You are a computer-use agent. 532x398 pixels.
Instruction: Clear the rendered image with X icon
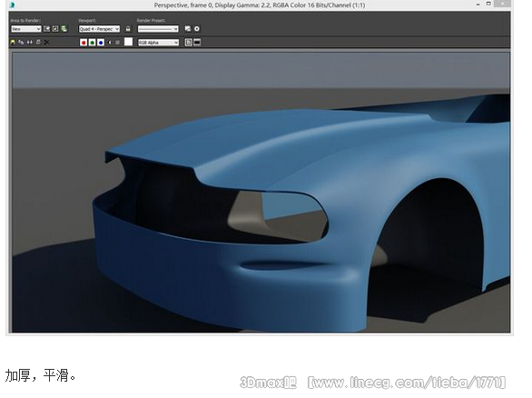pyautogui.click(x=46, y=42)
